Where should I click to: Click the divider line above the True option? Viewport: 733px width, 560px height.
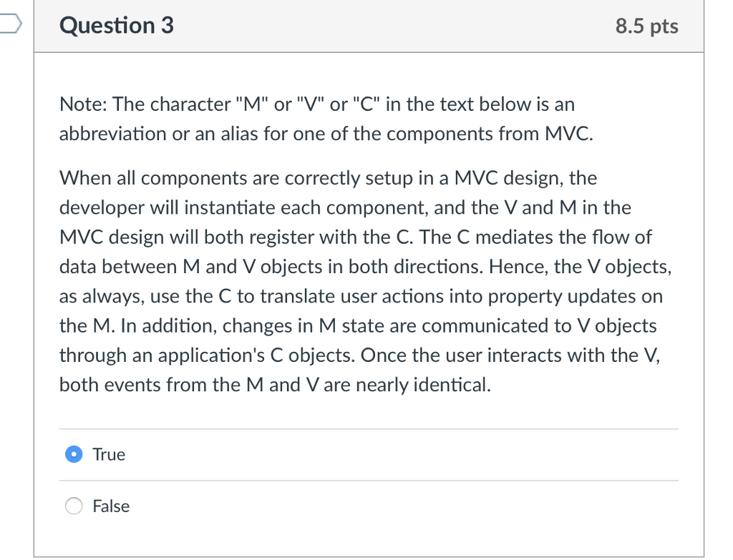[369, 428]
